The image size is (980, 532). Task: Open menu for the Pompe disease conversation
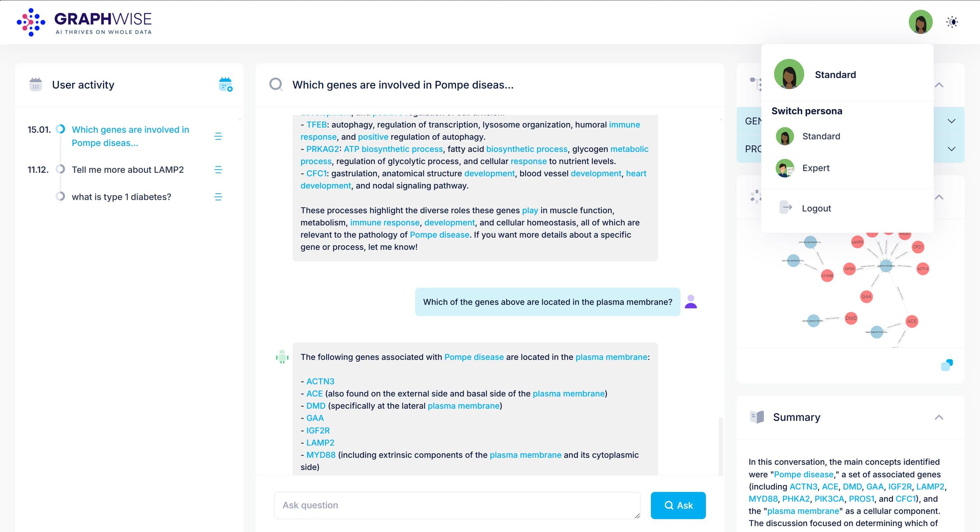click(x=218, y=136)
